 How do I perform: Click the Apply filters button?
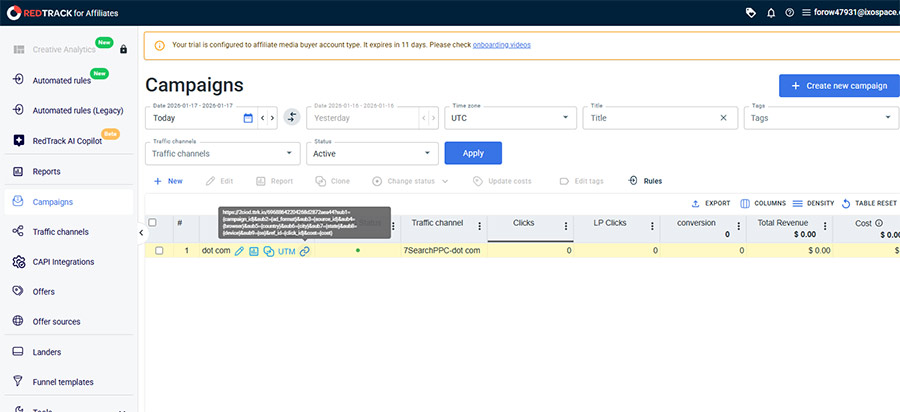[473, 153]
